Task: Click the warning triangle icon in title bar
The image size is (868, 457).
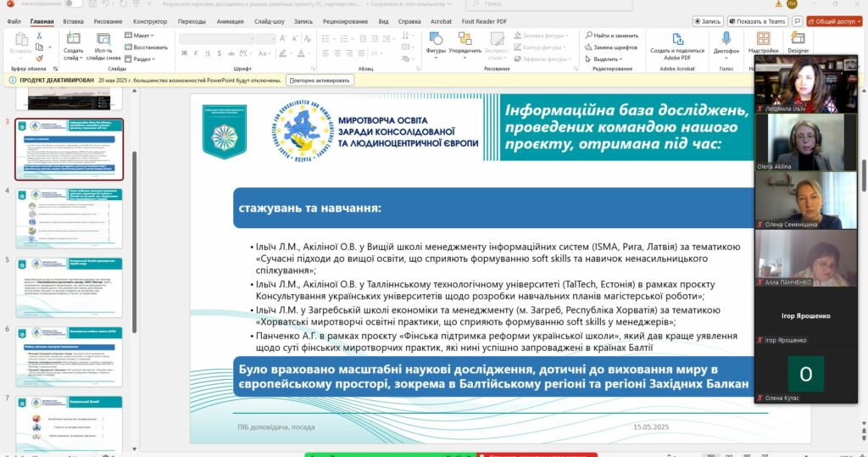Action: [778, 4]
